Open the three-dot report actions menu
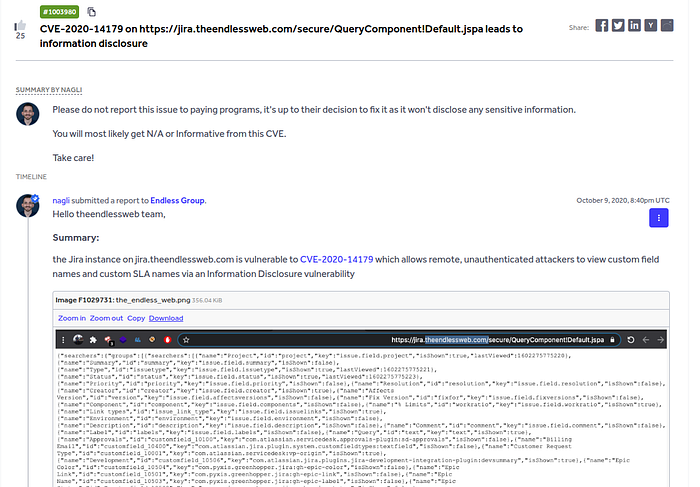Viewport: 700px width, 487px height. [658, 218]
